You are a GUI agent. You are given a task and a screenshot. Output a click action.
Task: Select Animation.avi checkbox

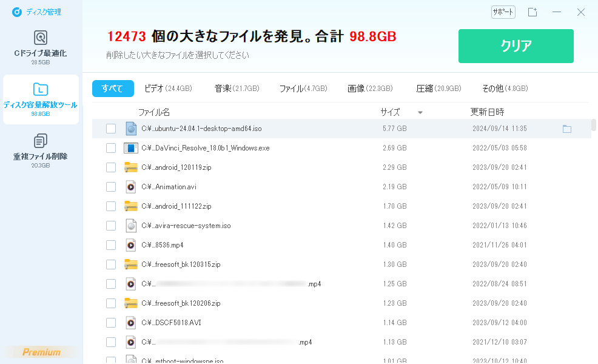pos(111,187)
